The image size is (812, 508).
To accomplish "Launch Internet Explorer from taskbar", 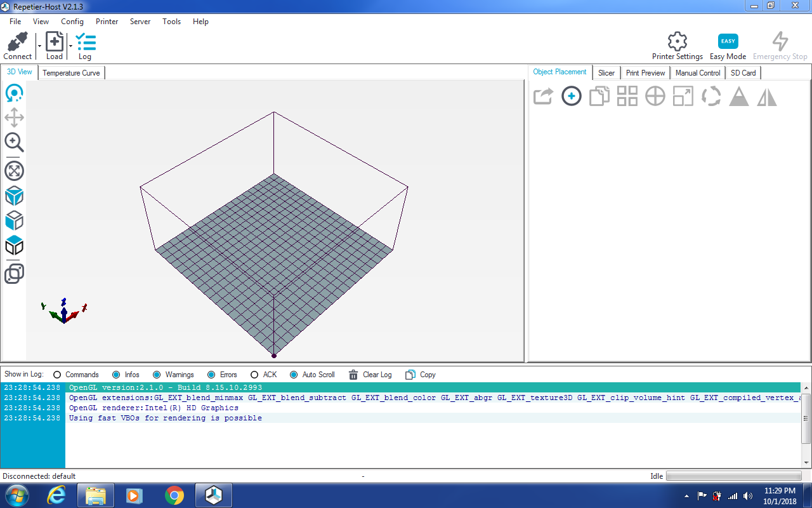I will coord(56,495).
